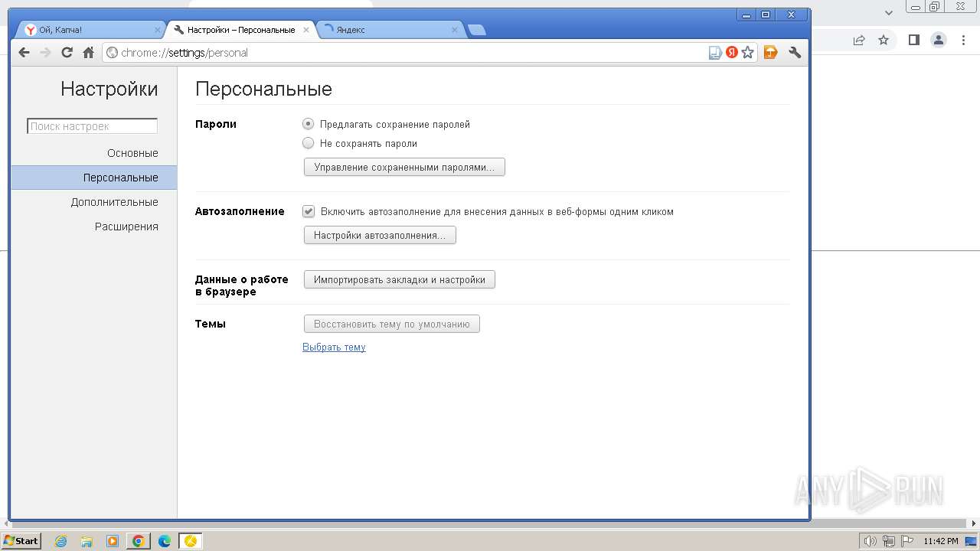Maximize the front browser window

coord(766,15)
